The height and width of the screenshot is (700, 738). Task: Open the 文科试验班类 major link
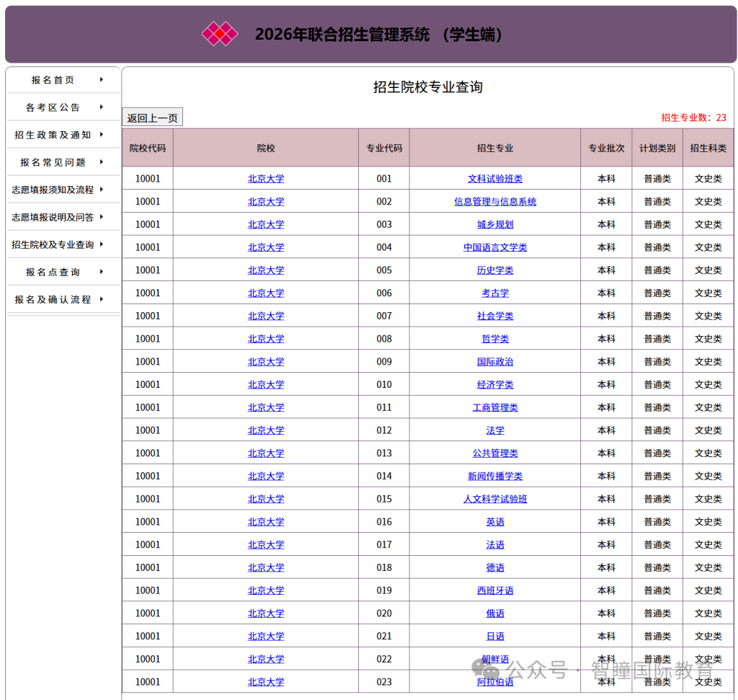point(494,179)
